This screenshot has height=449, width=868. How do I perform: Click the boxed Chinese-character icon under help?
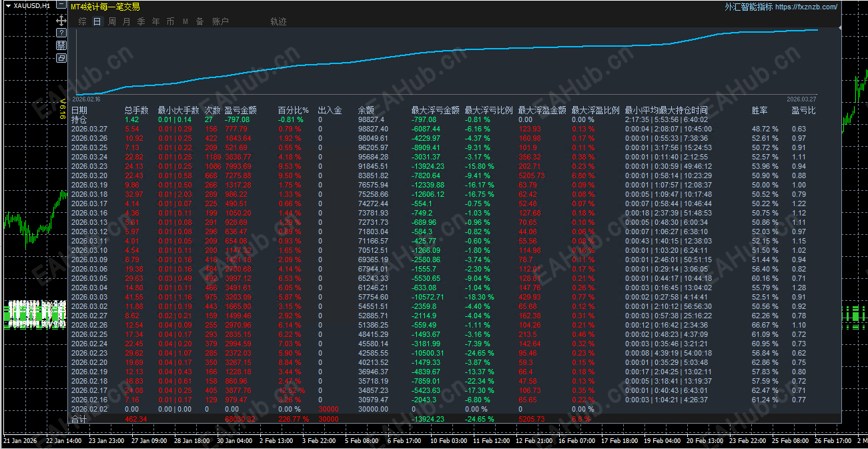61,45
